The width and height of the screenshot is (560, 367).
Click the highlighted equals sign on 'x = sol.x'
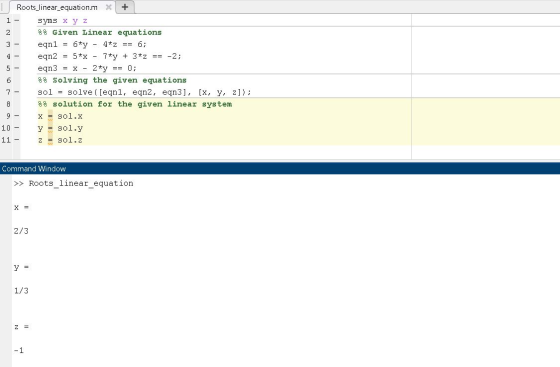(x=50, y=116)
